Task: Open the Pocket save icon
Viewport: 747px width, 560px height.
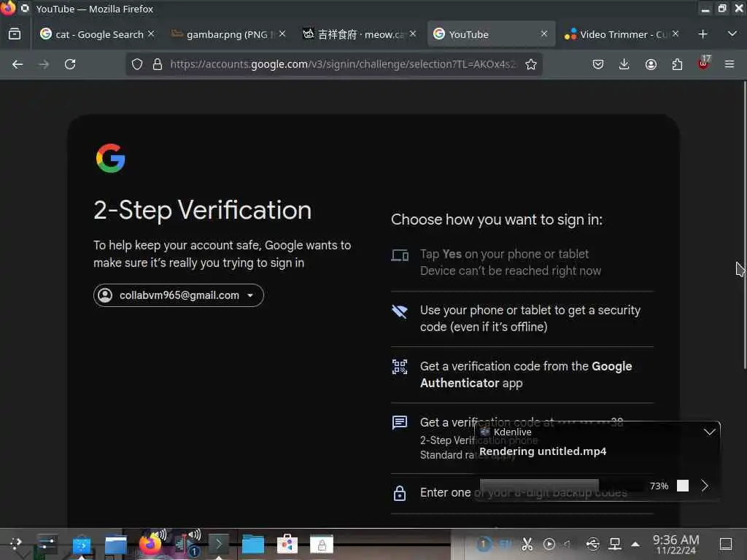Action: [598, 64]
